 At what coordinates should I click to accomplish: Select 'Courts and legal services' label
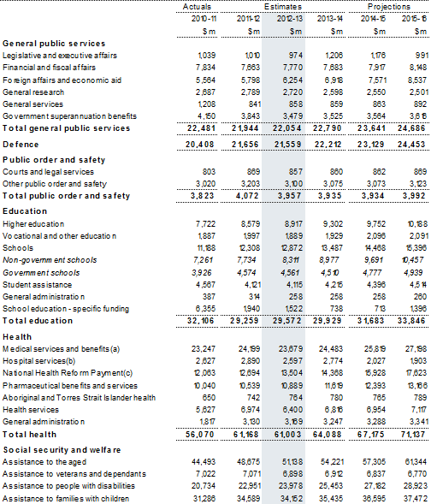pos(48,172)
